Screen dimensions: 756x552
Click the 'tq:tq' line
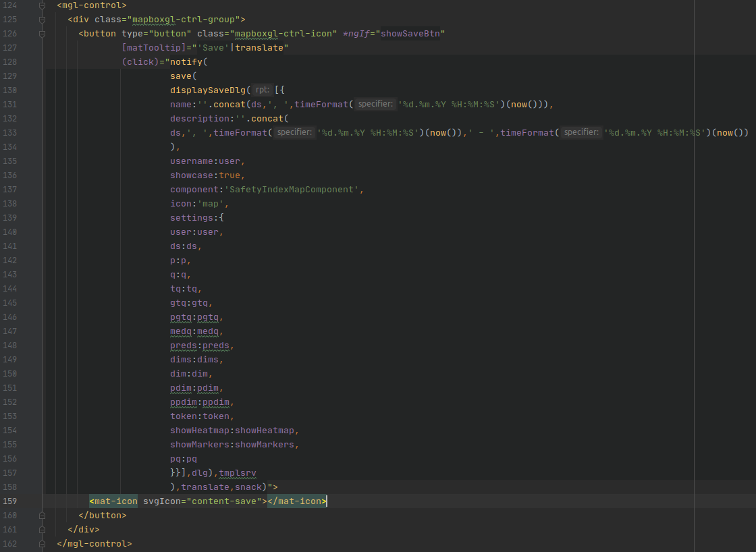pyautogui.click(x=186, y=289)
